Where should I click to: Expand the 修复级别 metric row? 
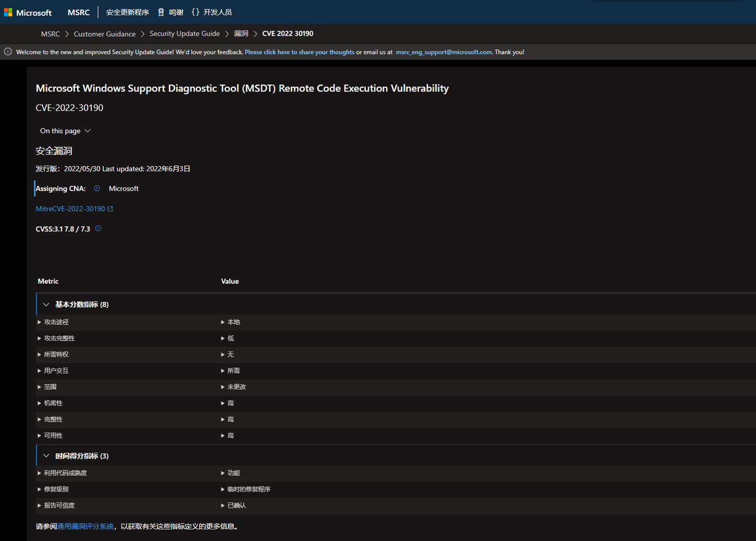click(53, 490)
